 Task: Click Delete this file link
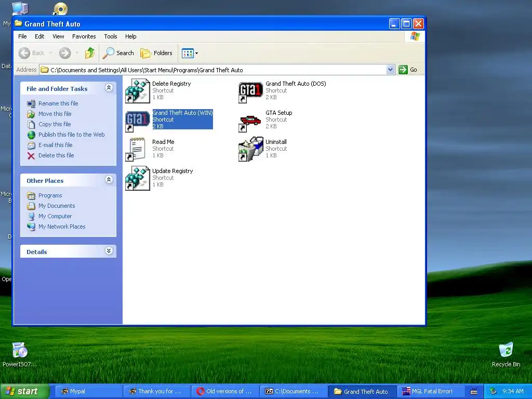(56, 155)
